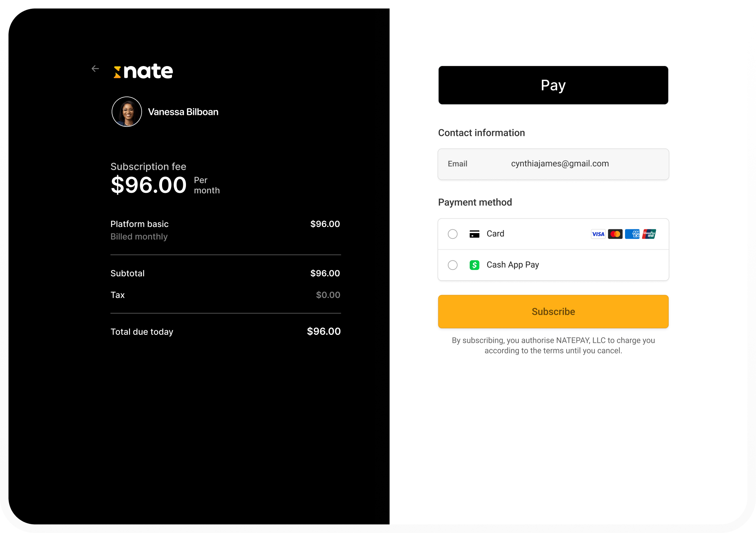The height and width of the screenshot is (533, 756).
Task: Click the green Cash App dollar icon
Action: coord(475,265)
